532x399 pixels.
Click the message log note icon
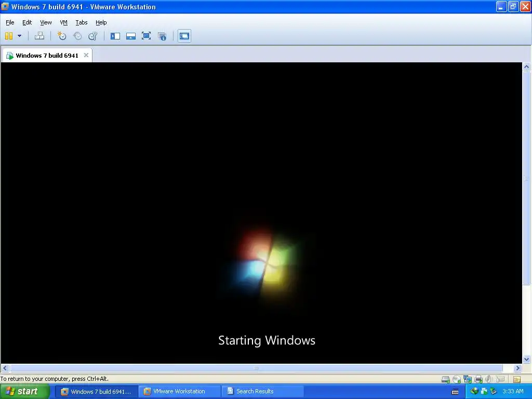click(517, 379)
